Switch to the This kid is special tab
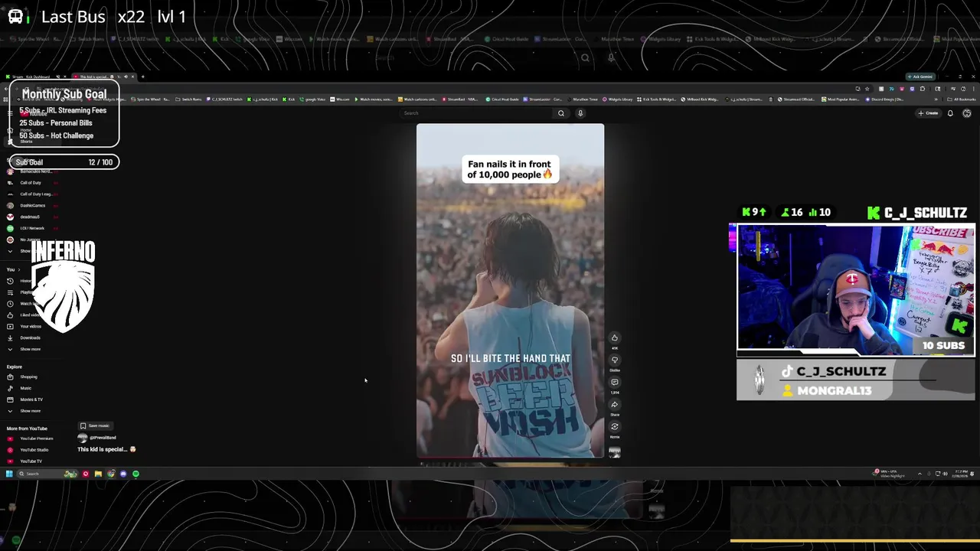Image resolution: width=980 pixels, height=551 pixels. click(x=93, y=77)
